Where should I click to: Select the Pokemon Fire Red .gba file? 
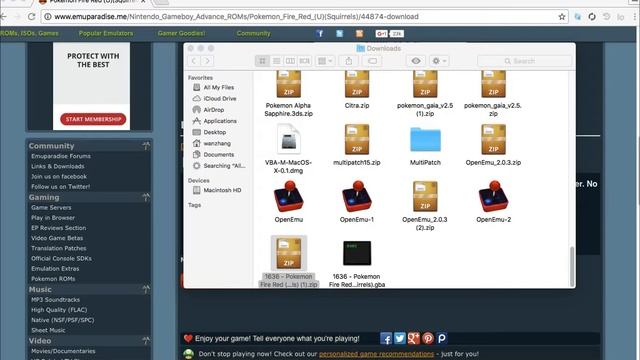click(x=357, y=253)
